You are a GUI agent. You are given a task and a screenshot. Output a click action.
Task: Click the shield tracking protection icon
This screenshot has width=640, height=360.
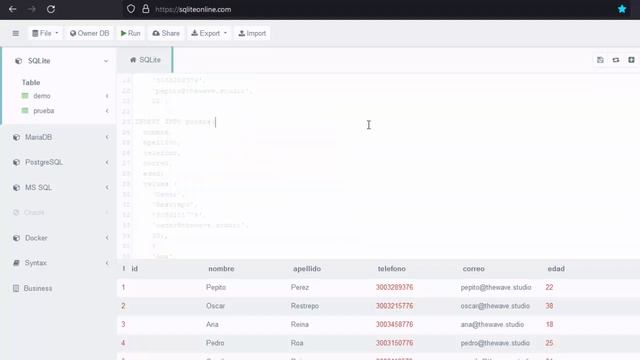click(x=131, y=9)
